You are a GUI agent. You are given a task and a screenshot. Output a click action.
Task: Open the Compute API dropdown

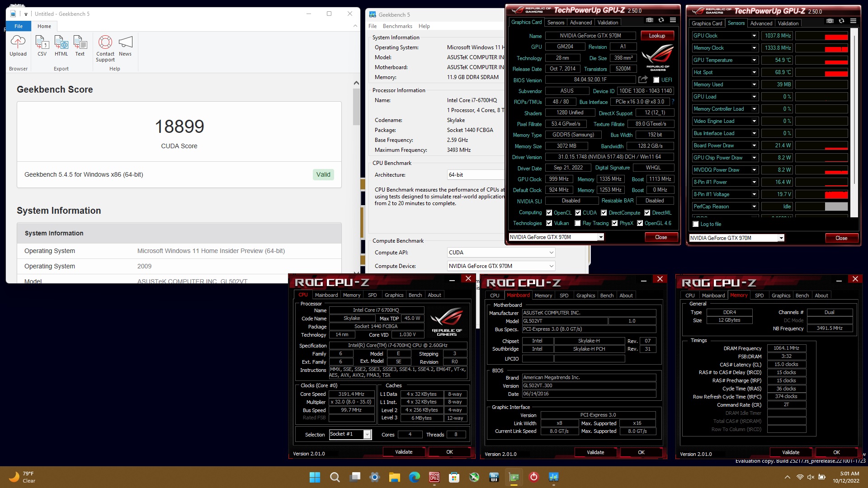pos(501,253)
